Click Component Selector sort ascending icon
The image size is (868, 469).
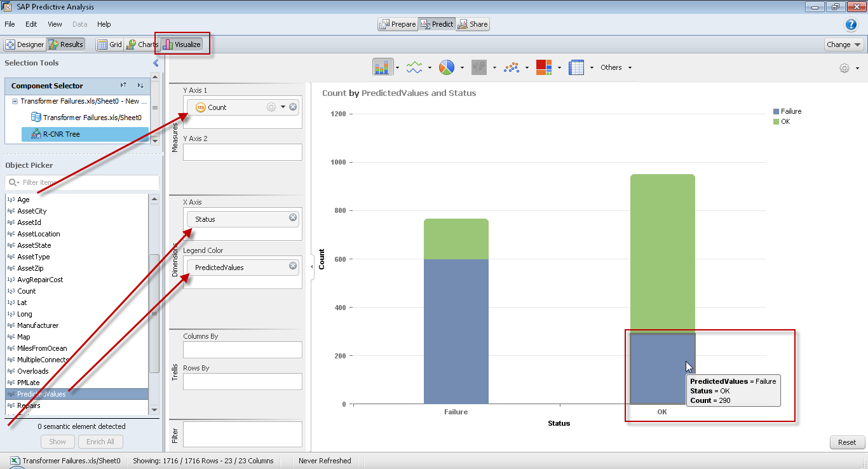(124, 86)
